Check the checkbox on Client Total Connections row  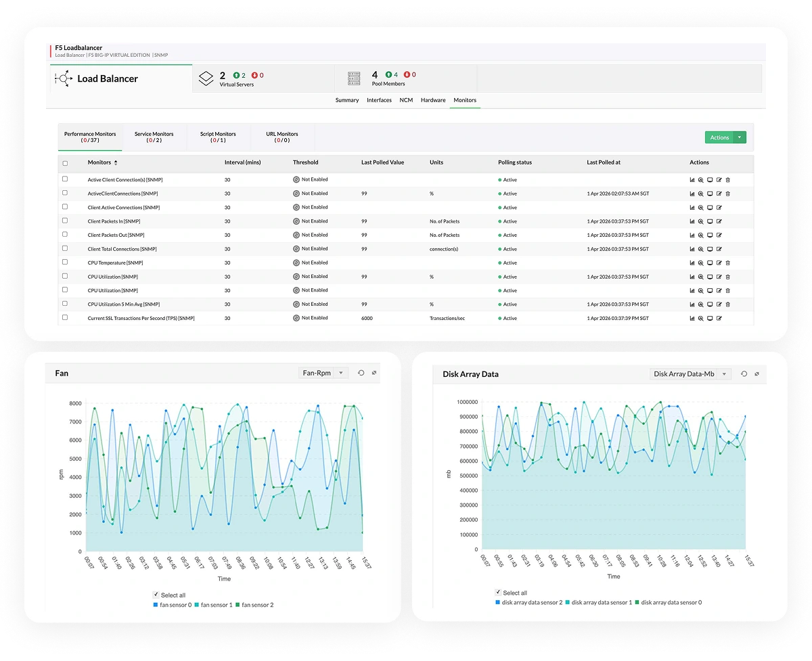pyautogui.click(x=64, y=249)
